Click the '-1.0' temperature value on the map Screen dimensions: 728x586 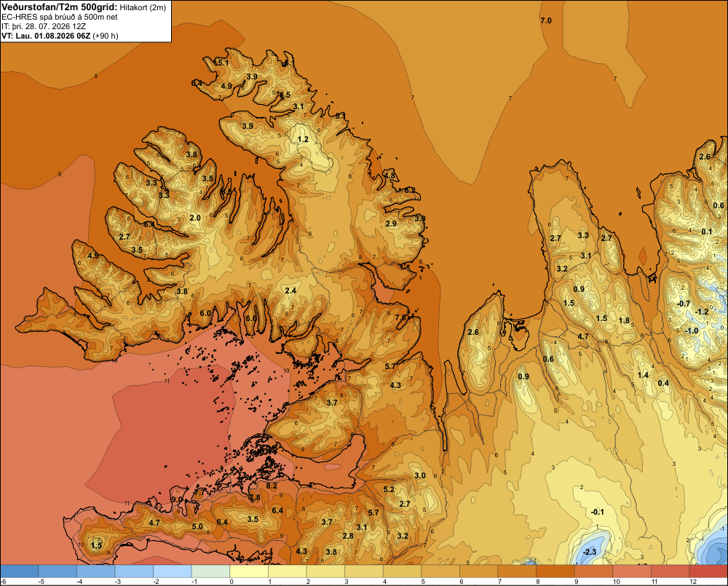tap(692, 330)
